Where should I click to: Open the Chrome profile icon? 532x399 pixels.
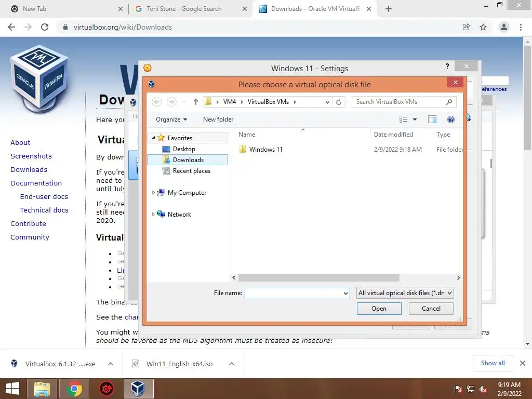coord(504,27)
